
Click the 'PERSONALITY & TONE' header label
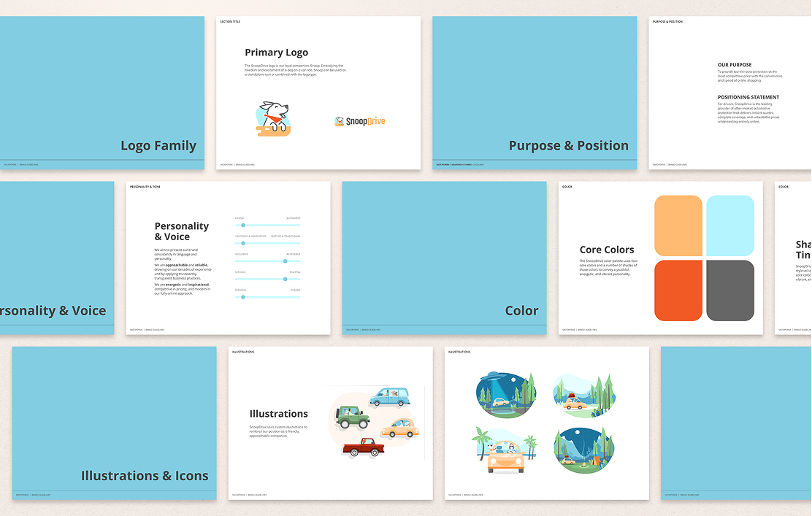(145, 187)
